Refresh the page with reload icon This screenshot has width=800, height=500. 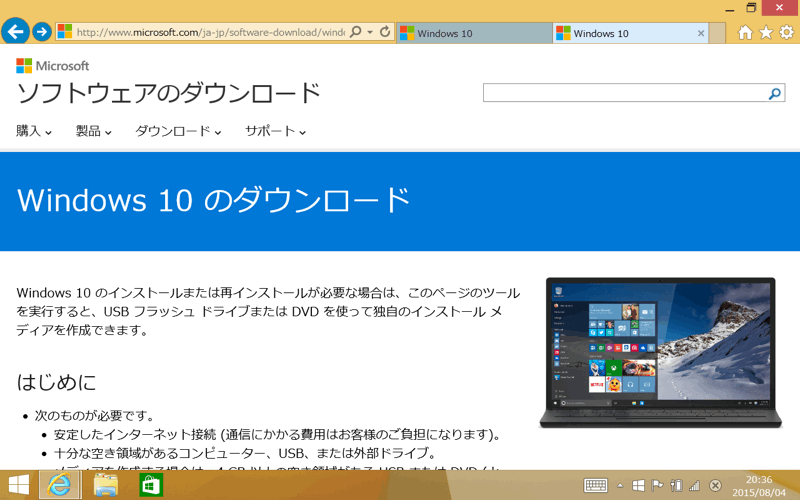pyautogui.click(x=385, y=32)
